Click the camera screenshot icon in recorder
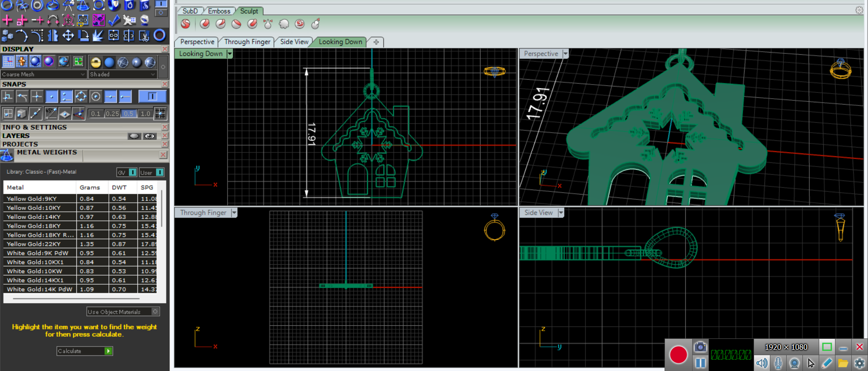Viewport: 868px width, 371px height. point(700,347)
